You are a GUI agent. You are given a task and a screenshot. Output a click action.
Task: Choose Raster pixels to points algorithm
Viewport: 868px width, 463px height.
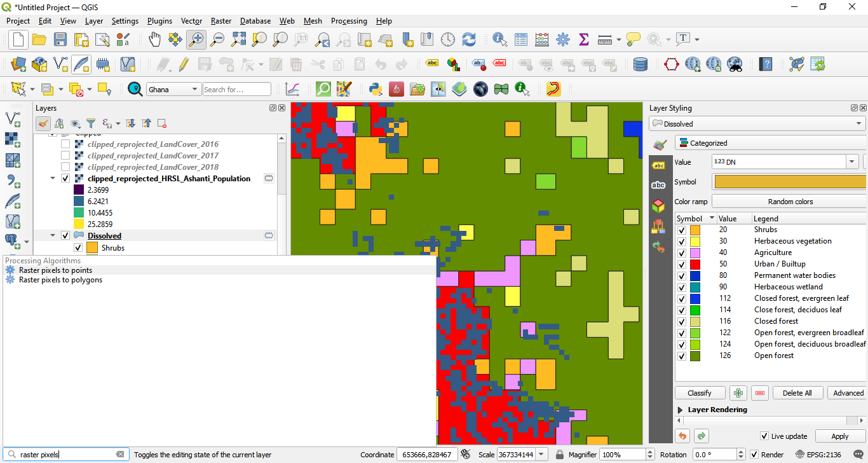click(220, 270)
